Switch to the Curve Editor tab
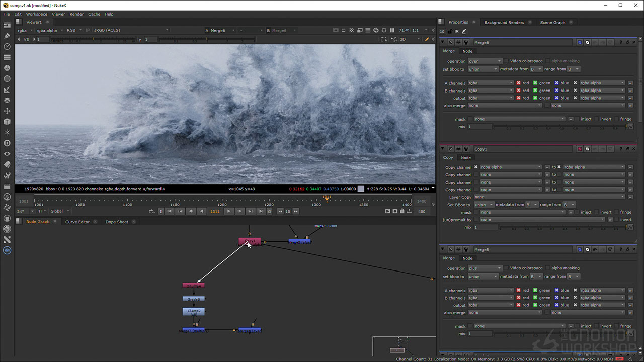Viewport: 644px width, 362px height. (77, 222)
